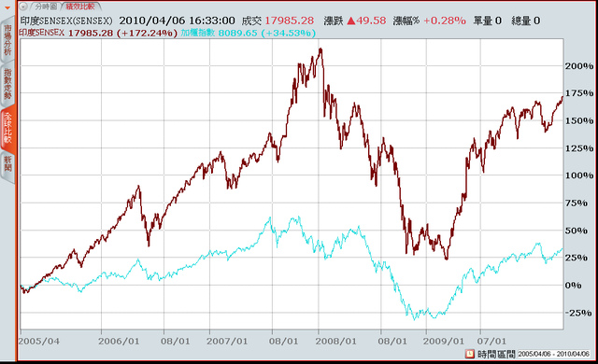
Task: Click the 加權指數 legend value (+34.53%)
Action: 289,33
